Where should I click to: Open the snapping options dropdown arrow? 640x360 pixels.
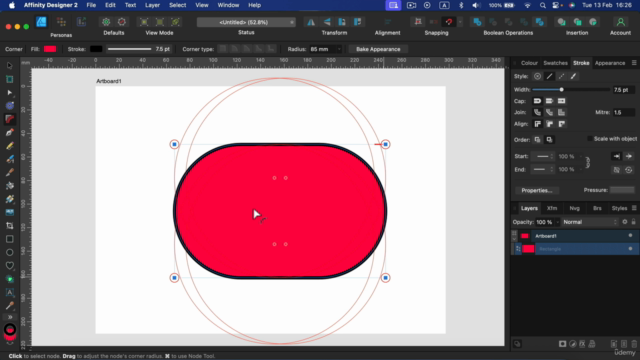[460, 22]
